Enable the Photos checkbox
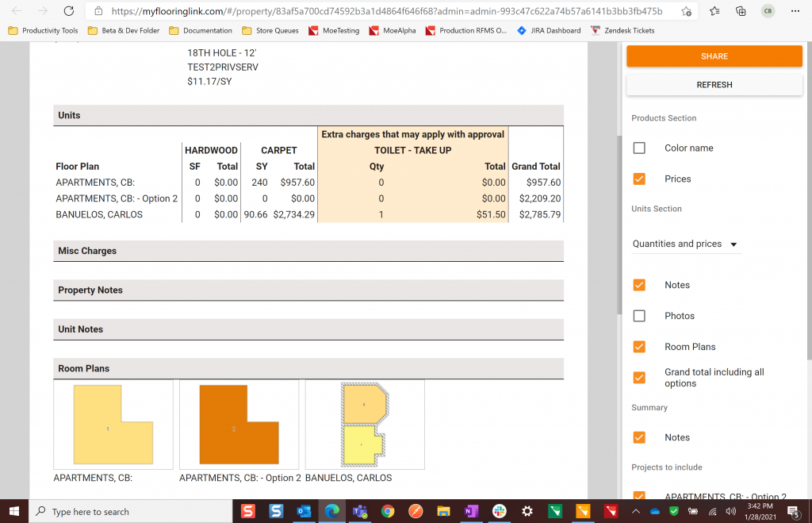Image resolution: width=812 pixels, height=523 pixels. tap(639, 316)
